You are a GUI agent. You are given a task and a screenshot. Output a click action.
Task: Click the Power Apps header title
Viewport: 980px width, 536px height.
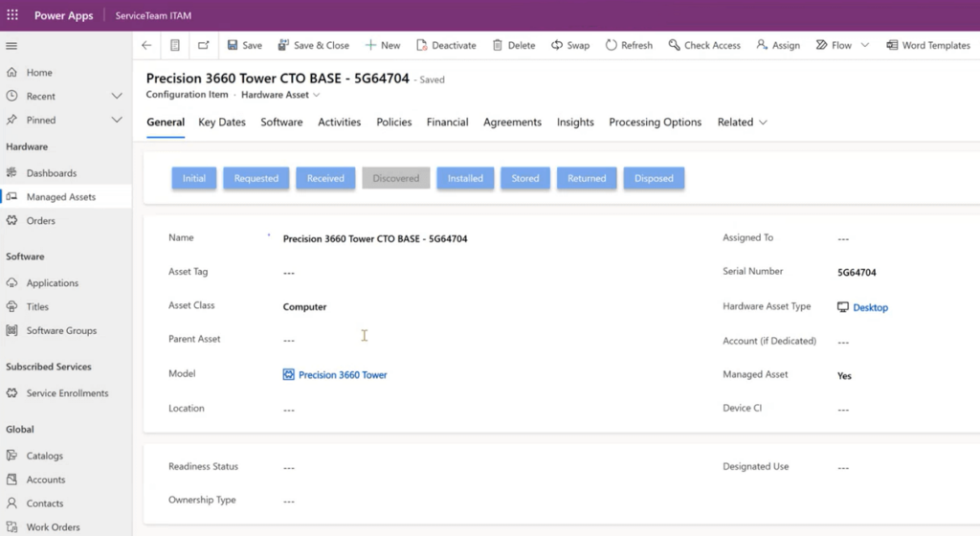point(64,15)
